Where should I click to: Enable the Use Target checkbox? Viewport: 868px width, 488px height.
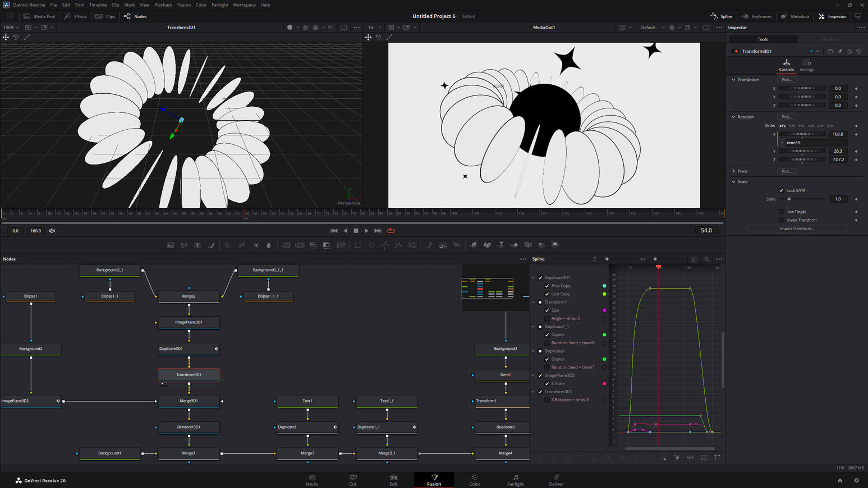782,212
